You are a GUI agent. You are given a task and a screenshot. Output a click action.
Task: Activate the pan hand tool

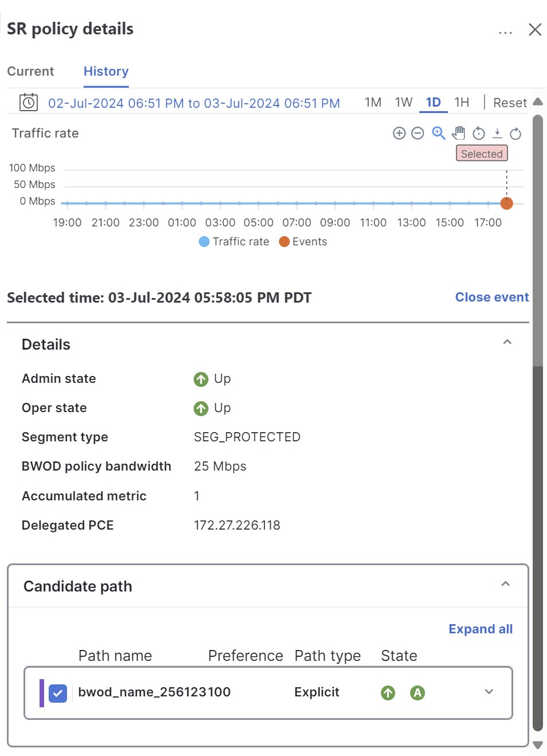(x=458, y=133)
